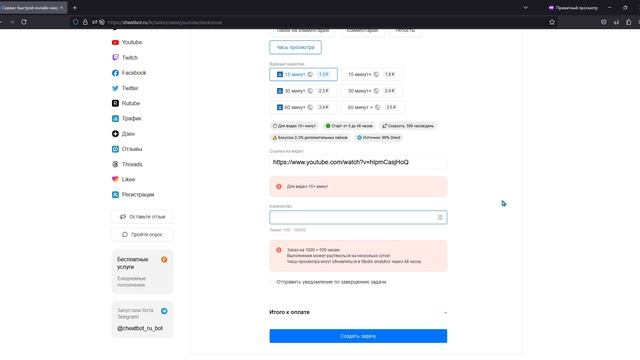Select the 30 минут 2.3 ₽ option
Image resolution: width=640 pixels, height=360 pixels.
click(x=303, y=91)
